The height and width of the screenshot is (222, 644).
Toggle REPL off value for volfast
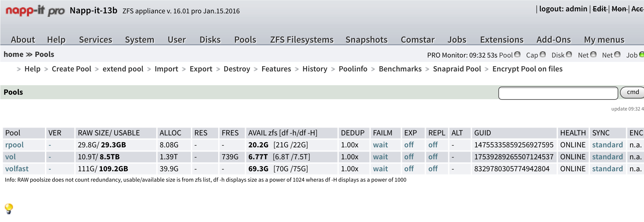tap(433, 169)
